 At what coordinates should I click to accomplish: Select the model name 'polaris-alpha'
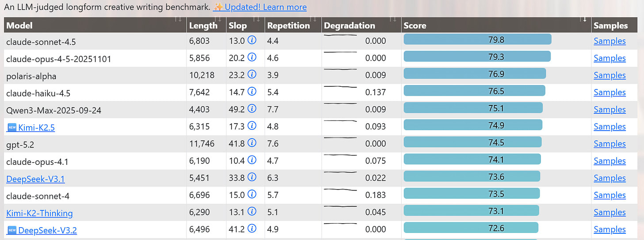click(x=31, y=76)
